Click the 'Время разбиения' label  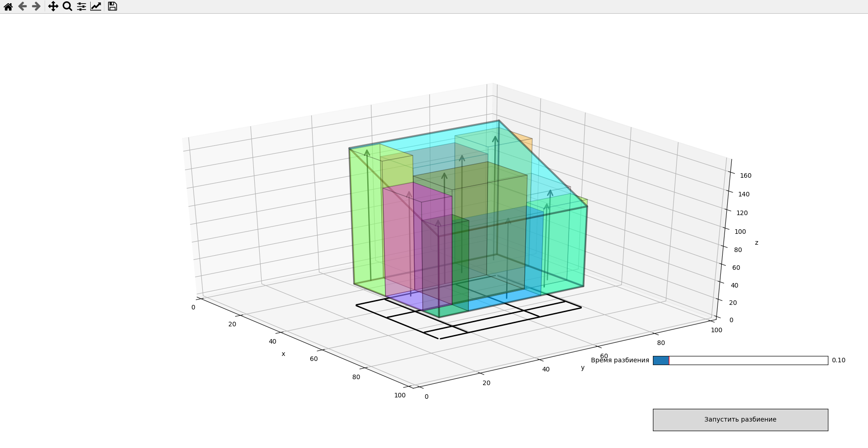pos(620,360)
